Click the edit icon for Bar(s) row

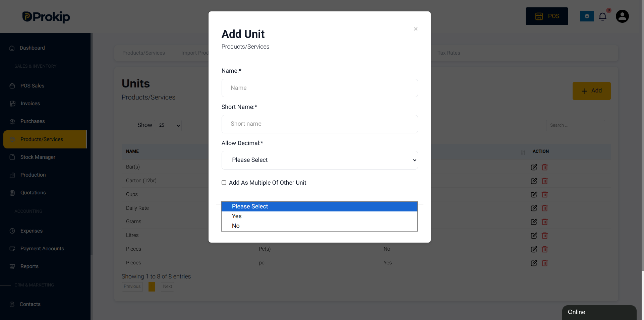534,167
